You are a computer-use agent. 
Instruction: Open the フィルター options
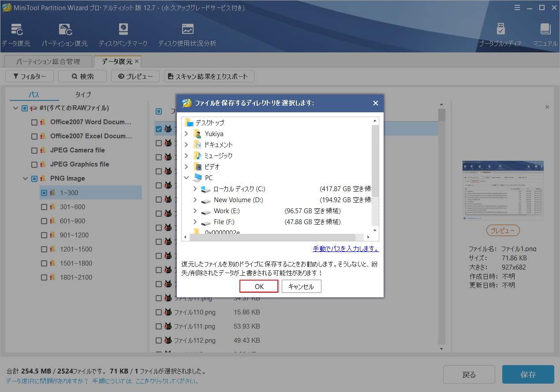pyautogui.click(x=29, y=76)
